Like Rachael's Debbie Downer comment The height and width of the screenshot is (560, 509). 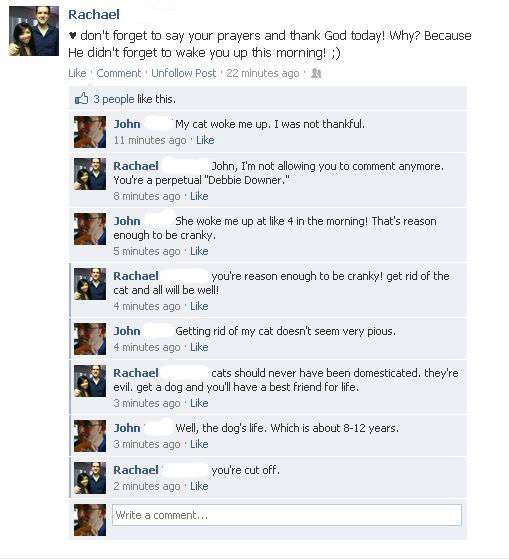(199, 196)
